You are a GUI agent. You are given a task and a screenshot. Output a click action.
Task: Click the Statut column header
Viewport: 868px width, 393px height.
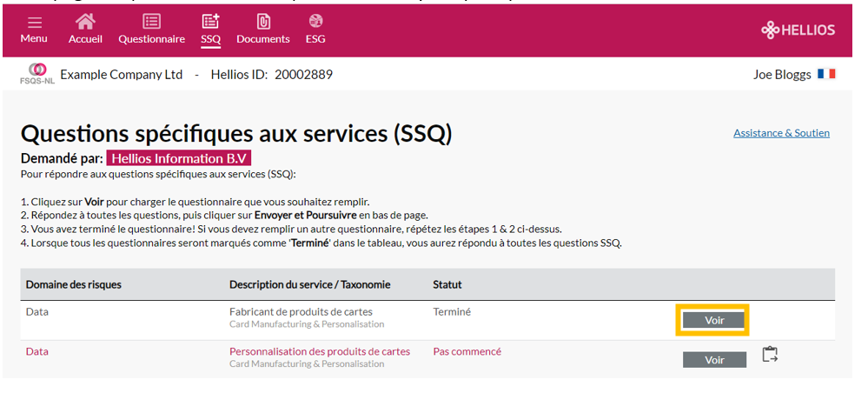447,284
